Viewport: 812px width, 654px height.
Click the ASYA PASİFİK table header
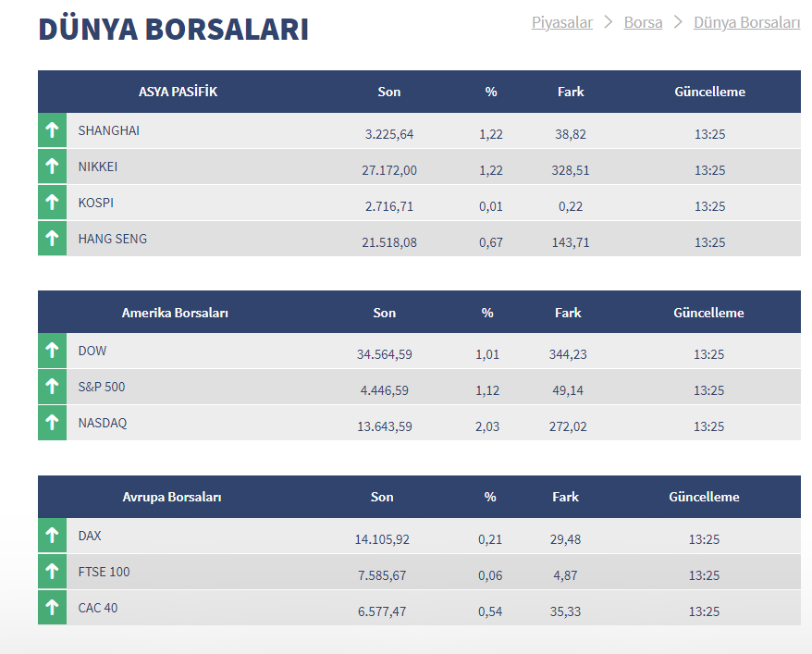coord(178,92)
